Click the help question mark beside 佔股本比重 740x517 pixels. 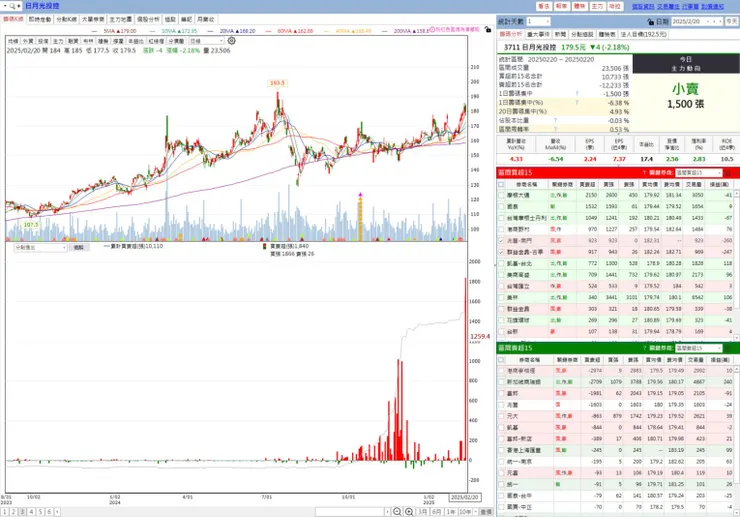pos(555,120)
